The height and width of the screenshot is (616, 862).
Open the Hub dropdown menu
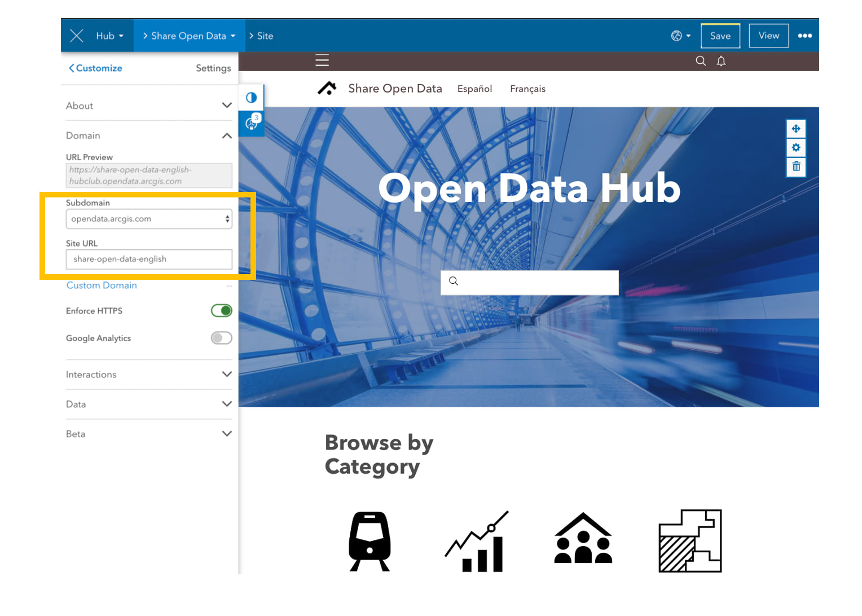109,36
